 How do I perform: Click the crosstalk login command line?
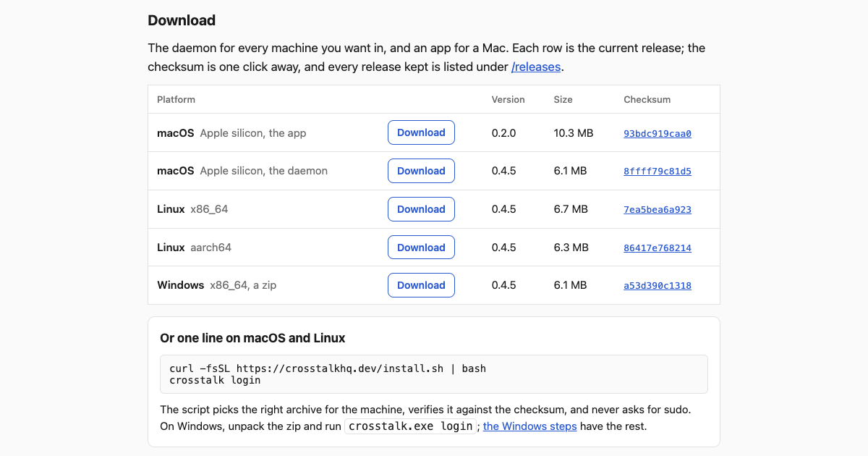pos(215,380)
